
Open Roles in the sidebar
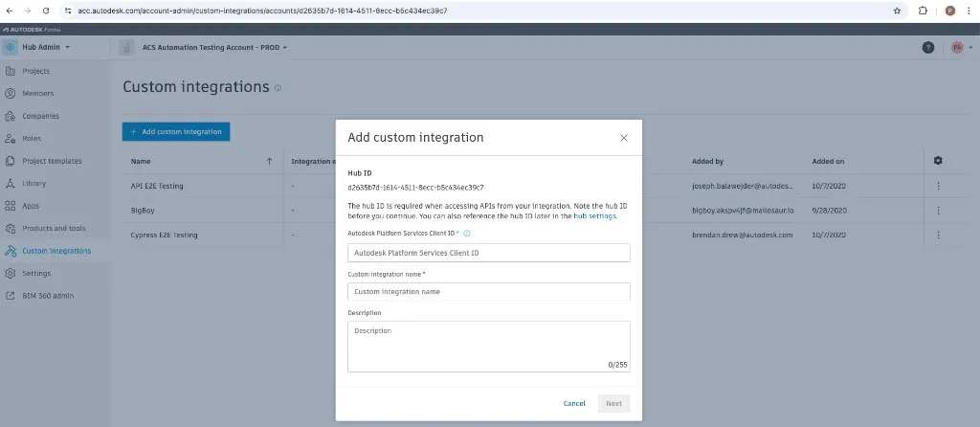pyautogui.click(x=32, y=139)
